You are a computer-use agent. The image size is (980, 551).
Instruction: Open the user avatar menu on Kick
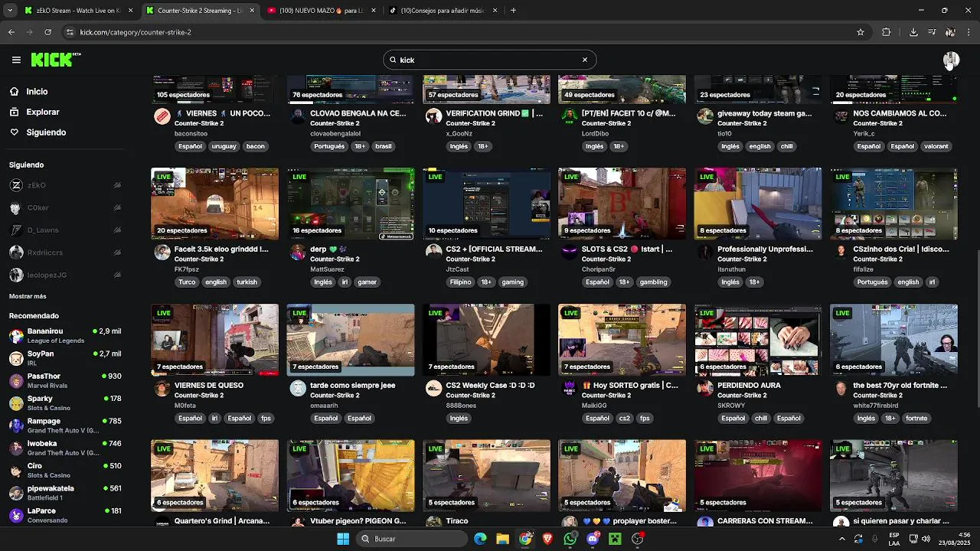click(x=951, y=60)
